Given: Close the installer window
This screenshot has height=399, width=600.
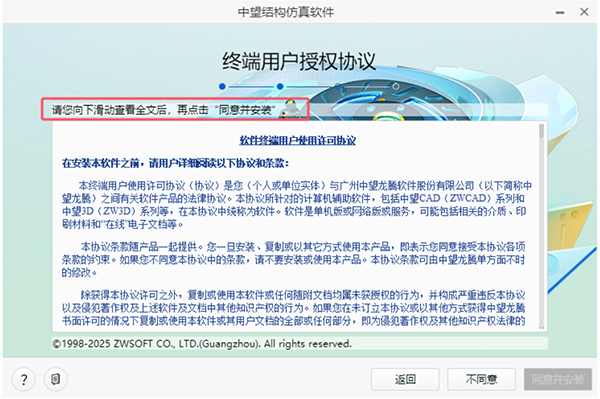Looking at the screenshot, I should click(584, 12).
